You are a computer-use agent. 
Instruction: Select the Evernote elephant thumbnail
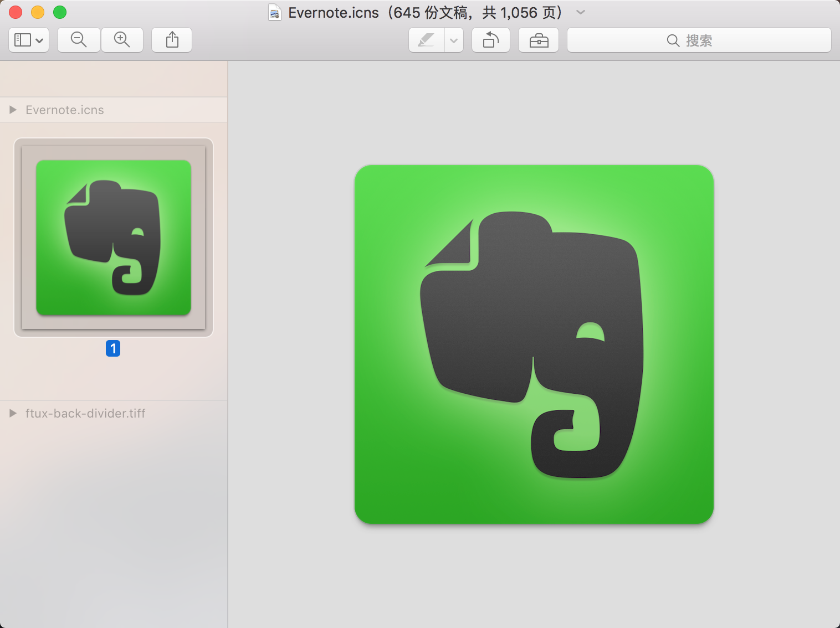pos(114,238)
